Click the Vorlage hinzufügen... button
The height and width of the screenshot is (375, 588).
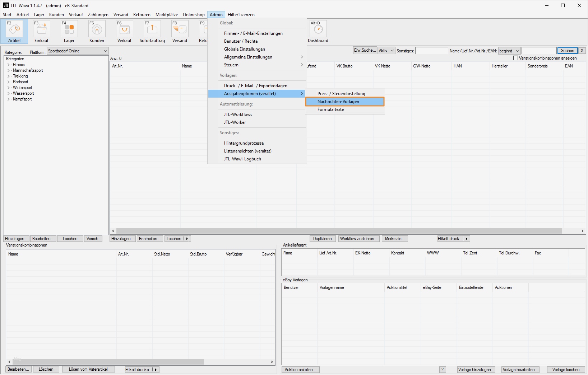click(x=476, y=370)
